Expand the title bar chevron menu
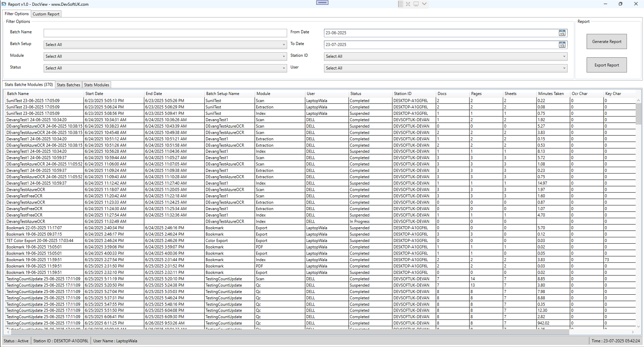This screenshot has width=644, height=347. [424, 4]
